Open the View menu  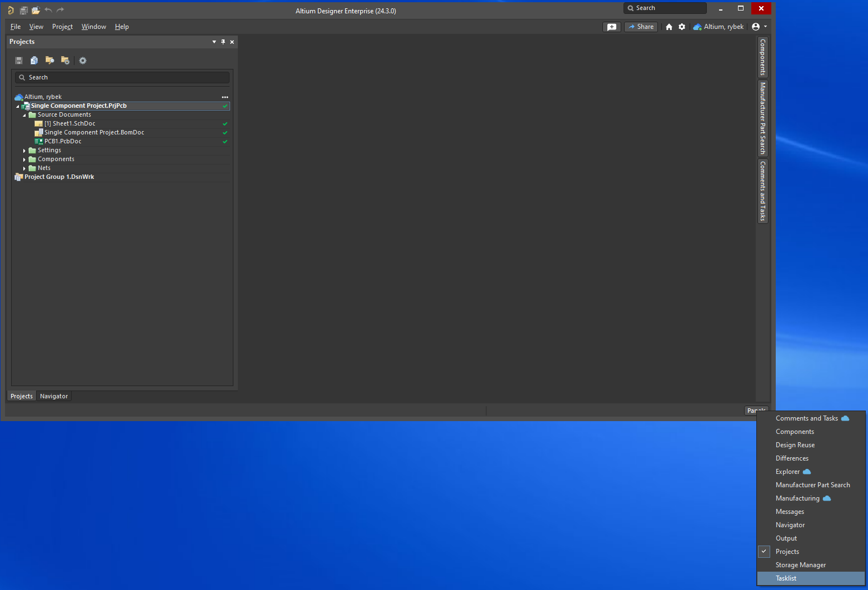point(36,27)
